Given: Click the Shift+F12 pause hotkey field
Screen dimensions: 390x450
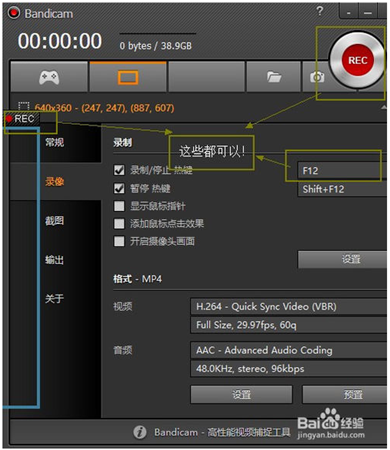Looking at the screenshot, I should pyautogui.click(x=342, y=189).
